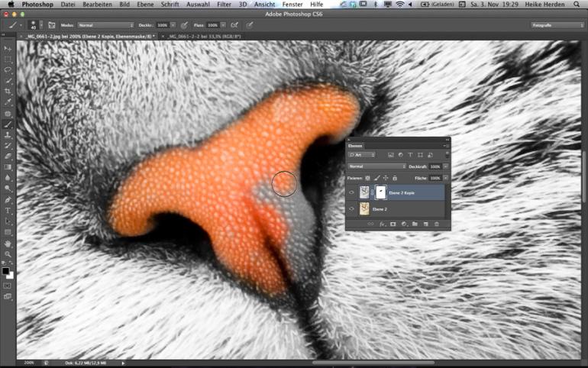Select the Crop tool in toolbar
The height and width of the screenshot is (368, 588).
(x=8, y=91)
